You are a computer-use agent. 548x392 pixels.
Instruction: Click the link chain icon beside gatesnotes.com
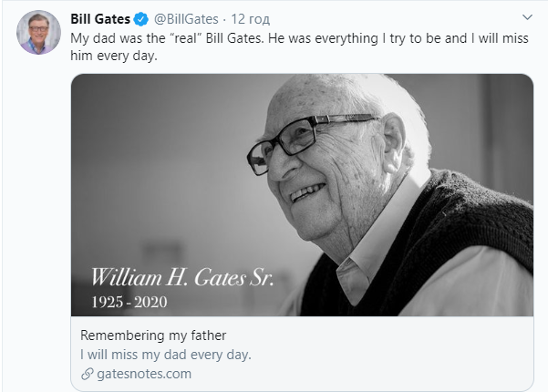(x=87, y=373)
